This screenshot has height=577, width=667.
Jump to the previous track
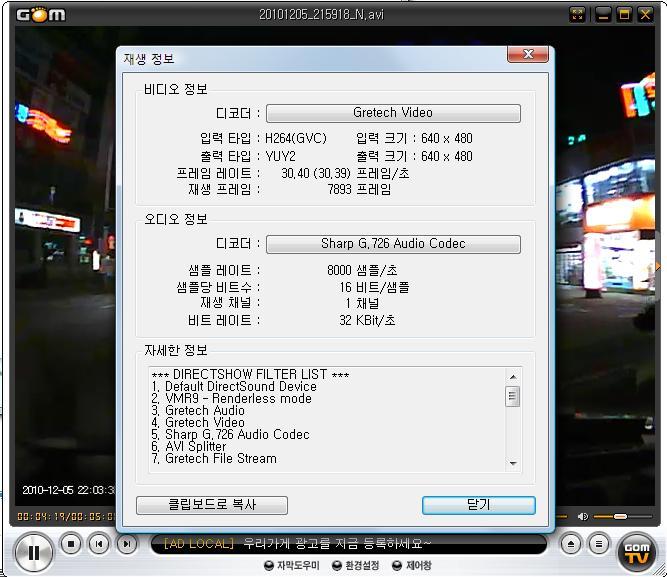coord(99,544)
